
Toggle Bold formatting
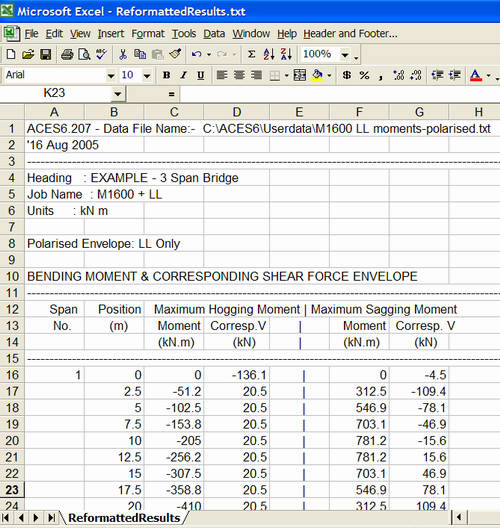(166, 75)
